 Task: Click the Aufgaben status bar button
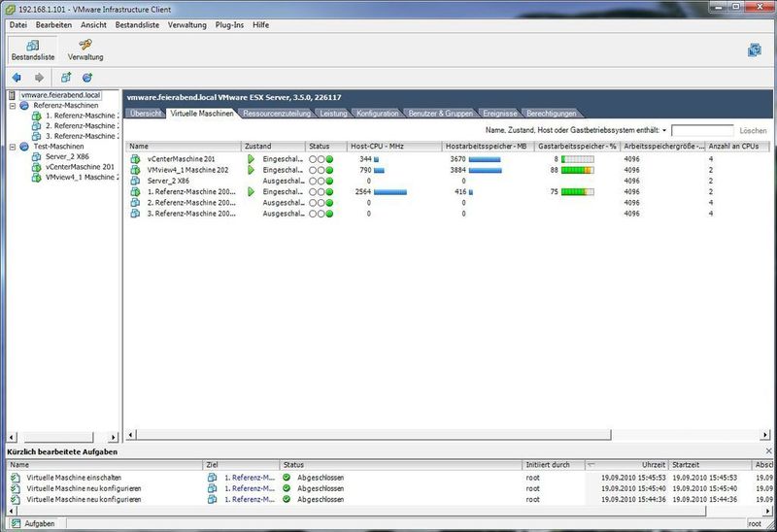(33, 523)
